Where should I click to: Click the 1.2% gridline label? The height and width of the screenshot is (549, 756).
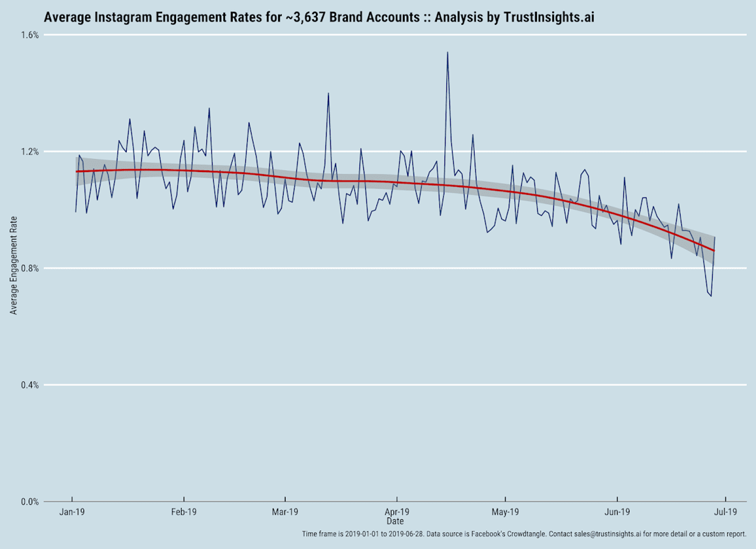(30, 152)
